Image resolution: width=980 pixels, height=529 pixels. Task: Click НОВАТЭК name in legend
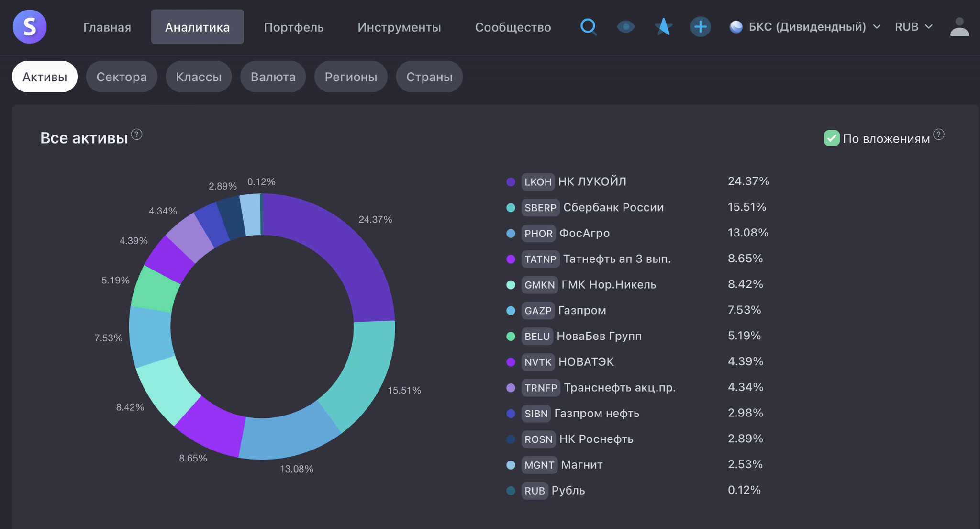(x=586, y=362)
